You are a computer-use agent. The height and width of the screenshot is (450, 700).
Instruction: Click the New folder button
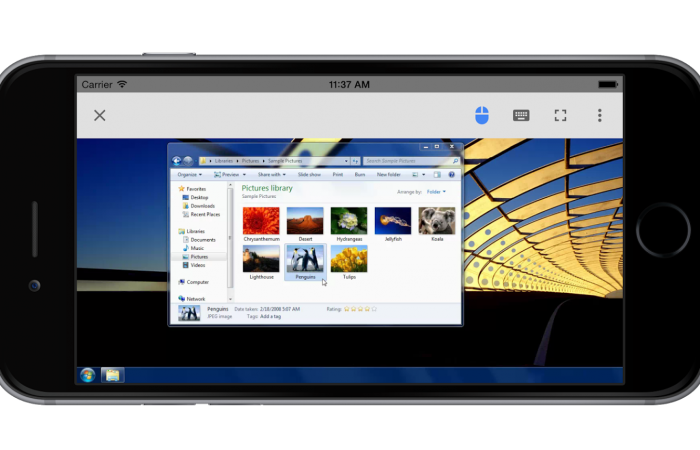pos(388,174)
